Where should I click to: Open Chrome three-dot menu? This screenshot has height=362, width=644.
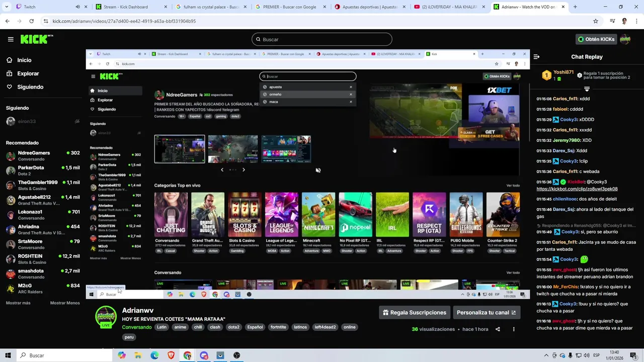pos(636,21)
